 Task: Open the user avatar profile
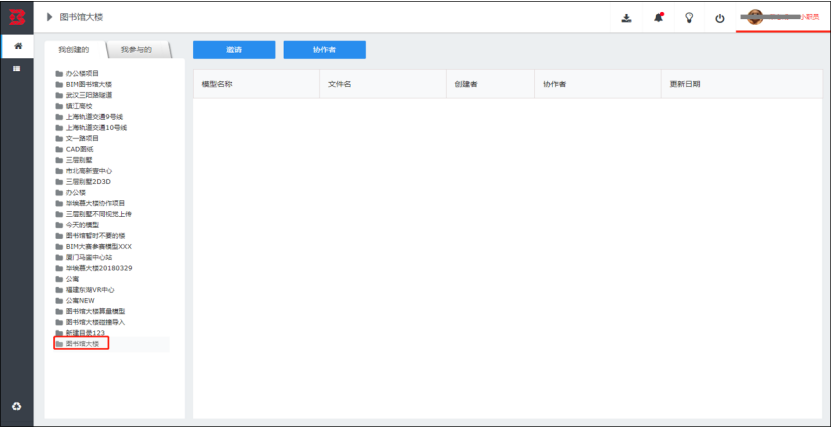tap(754, 17)
